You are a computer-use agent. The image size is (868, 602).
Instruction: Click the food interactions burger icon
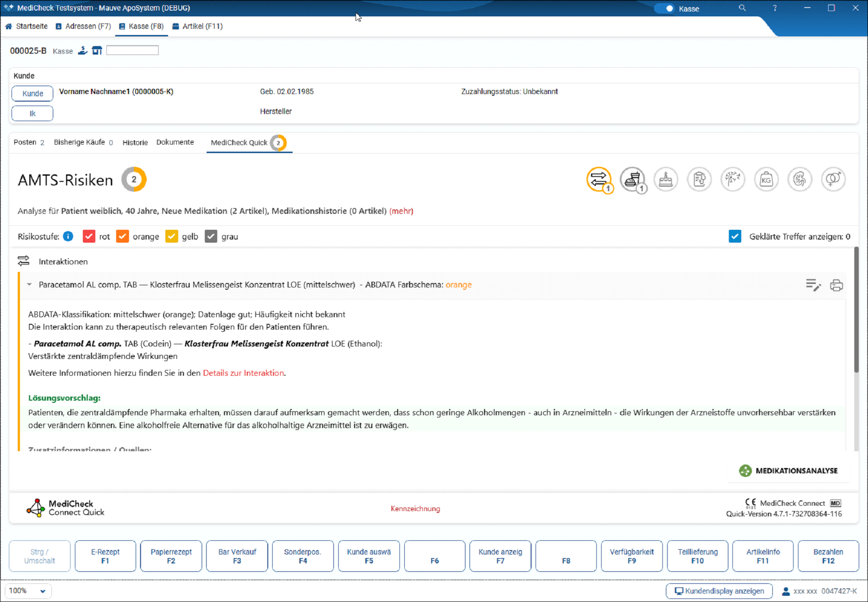[632, 179]
